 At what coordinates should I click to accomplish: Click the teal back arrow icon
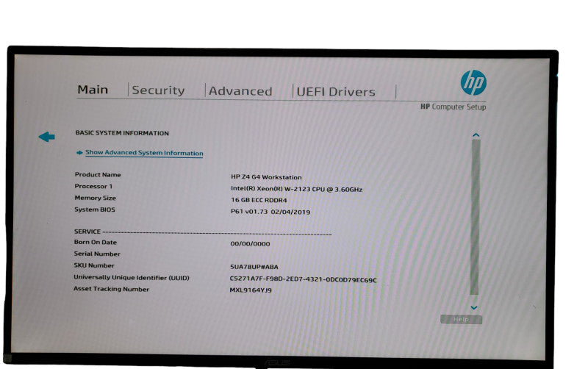pyautogui.click(x=47, y=137)
